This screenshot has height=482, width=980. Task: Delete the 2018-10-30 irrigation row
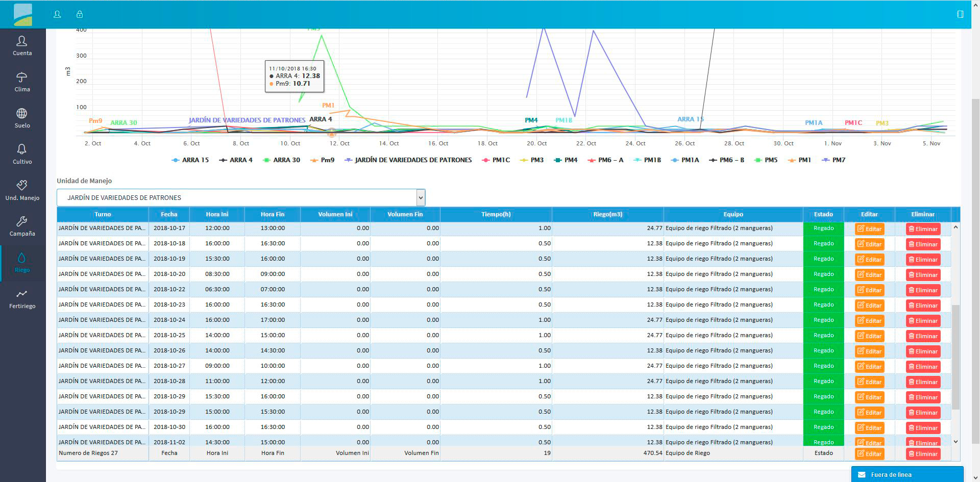tap(923, 428)
